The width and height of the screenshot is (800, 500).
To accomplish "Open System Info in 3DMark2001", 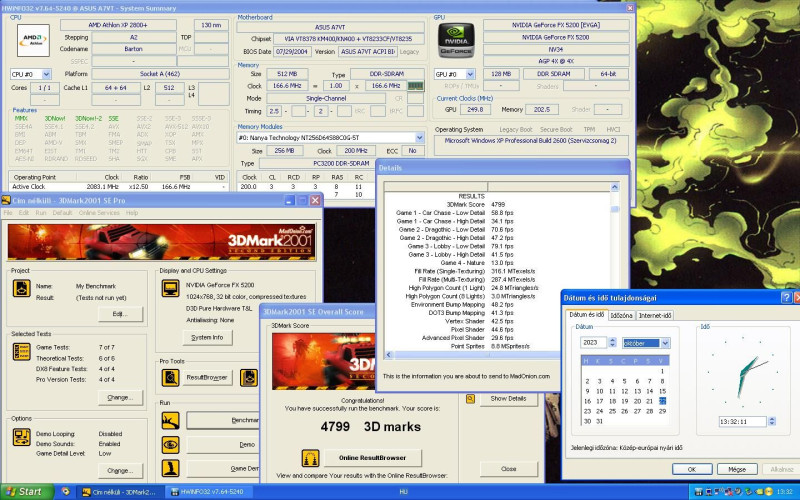I will coord(207,337).
